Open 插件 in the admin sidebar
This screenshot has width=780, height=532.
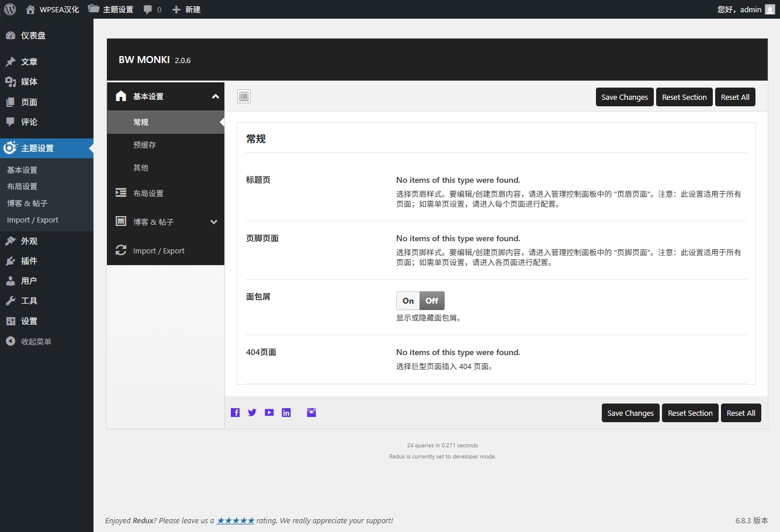click(x=29, y=261)
